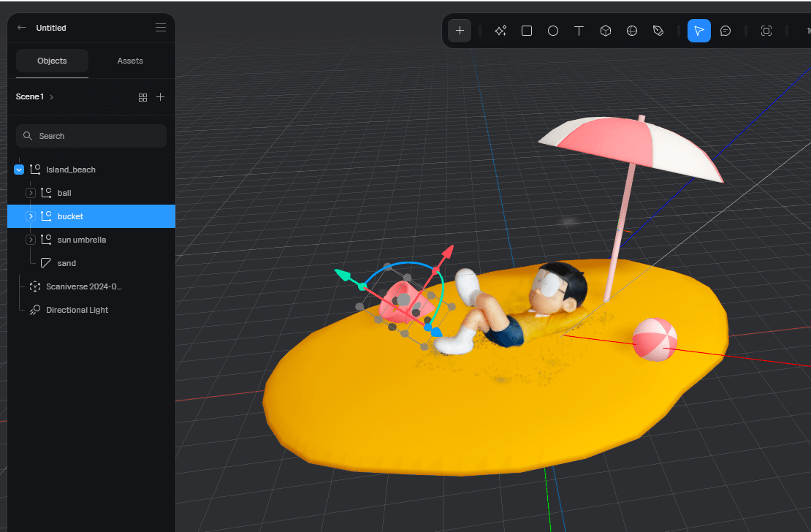Select the ball object row
The width and height of the screenshot is (811, 532).
click(x=91, y=192)
